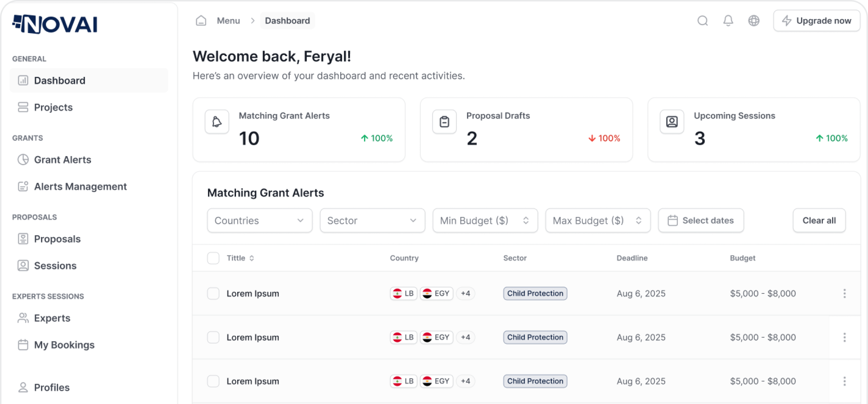868x404 pixels.
Task: Click the Proposal Drafts clipboard icon
Action: click(444, 122)
